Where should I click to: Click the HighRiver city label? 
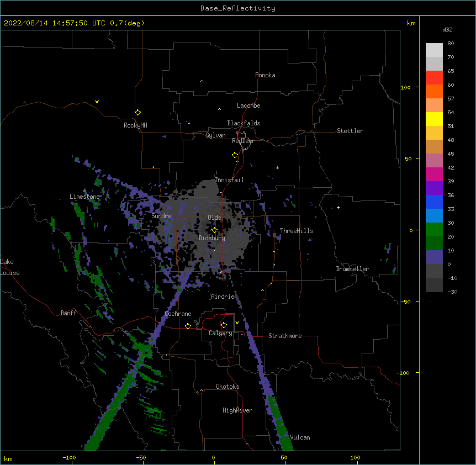point(237,410)
